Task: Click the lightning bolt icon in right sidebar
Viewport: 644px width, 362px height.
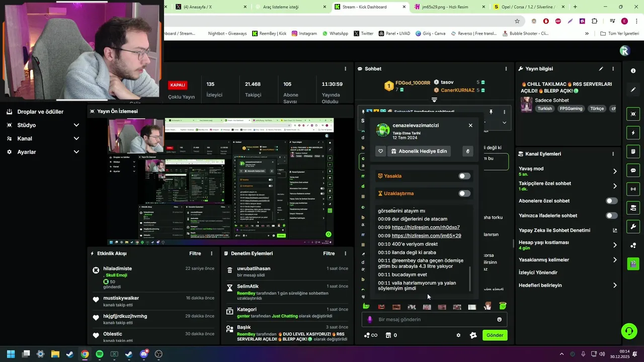Action: pyautogui.click(x=633, y=133)
